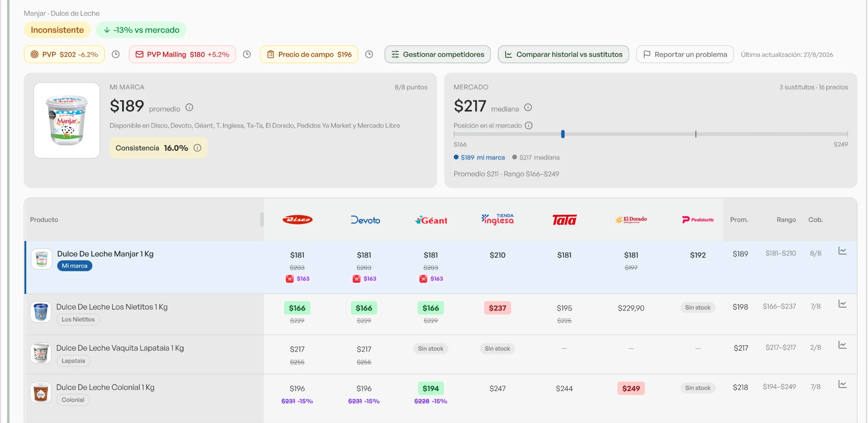
Task: Click Lapataia Géant Sin stock badge
Action: coord(431,349)
